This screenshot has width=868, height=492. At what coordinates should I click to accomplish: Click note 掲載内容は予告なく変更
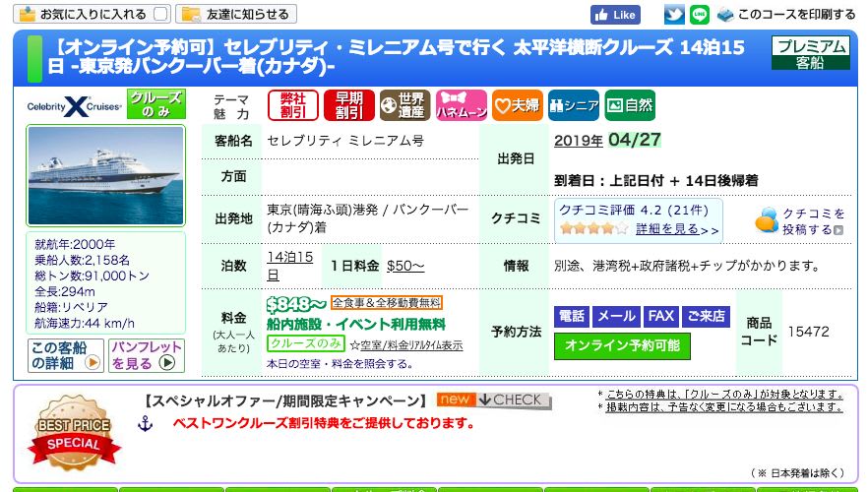pos(724,406)
